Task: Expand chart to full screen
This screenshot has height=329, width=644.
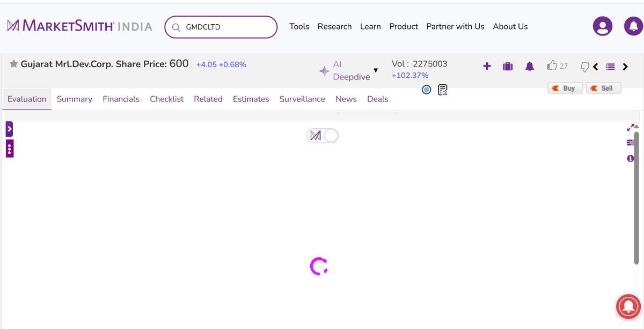Action: pos(631,128)
